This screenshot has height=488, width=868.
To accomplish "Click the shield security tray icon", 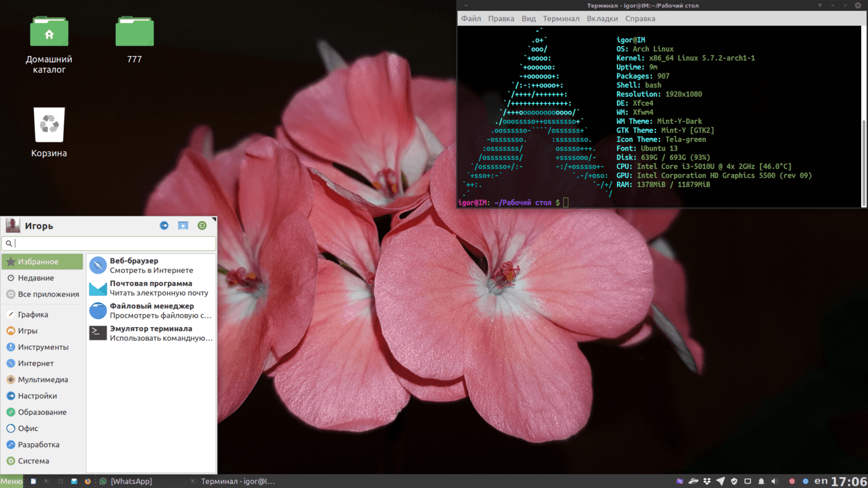I will [734, 481].
